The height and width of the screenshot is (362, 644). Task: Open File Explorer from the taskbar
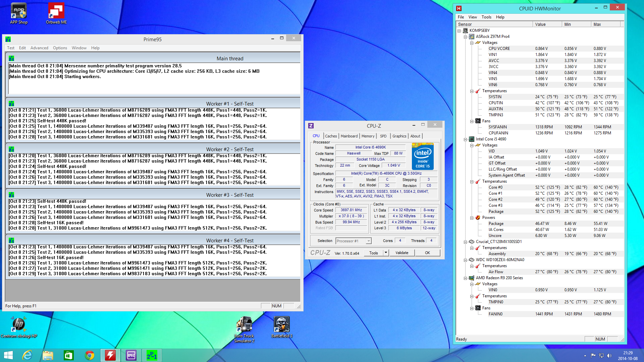point(48,355)
